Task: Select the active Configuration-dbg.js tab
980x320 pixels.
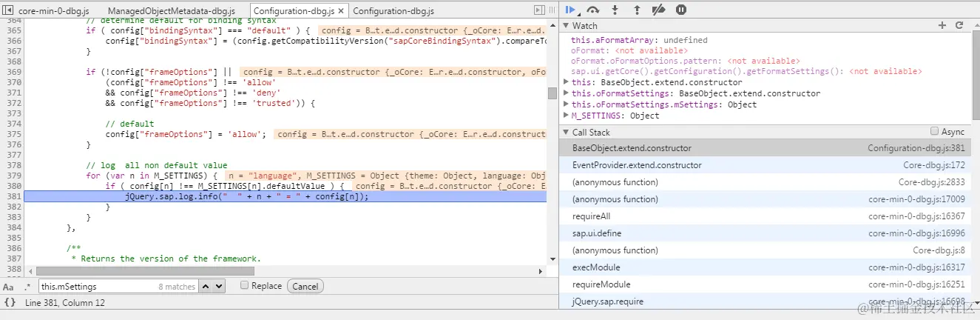Action: [293, 11]
